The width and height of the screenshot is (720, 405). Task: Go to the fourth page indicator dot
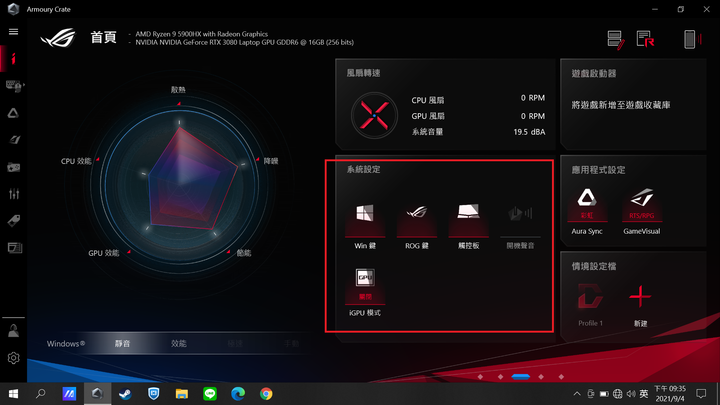(x=541, y=377)
